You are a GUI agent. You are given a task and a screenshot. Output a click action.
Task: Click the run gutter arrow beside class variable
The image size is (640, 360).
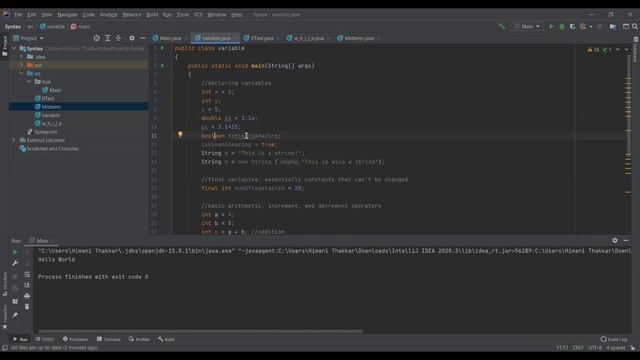(x=162, y=48)
